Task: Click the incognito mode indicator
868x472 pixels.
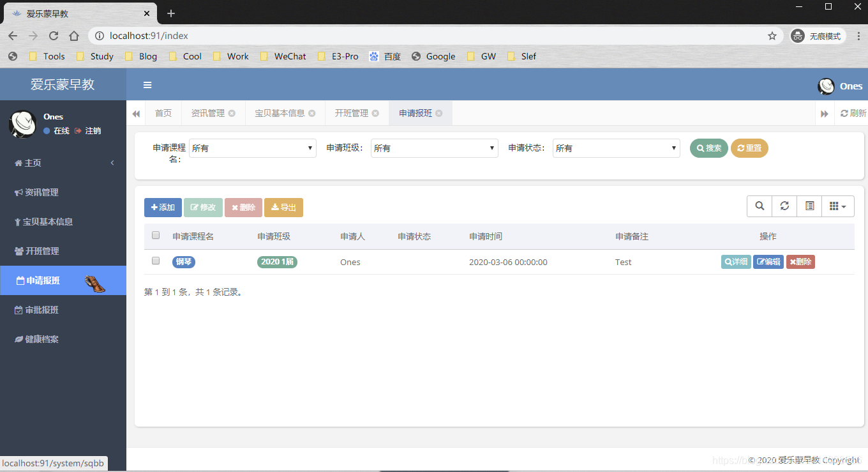Action: click(818, 36)
